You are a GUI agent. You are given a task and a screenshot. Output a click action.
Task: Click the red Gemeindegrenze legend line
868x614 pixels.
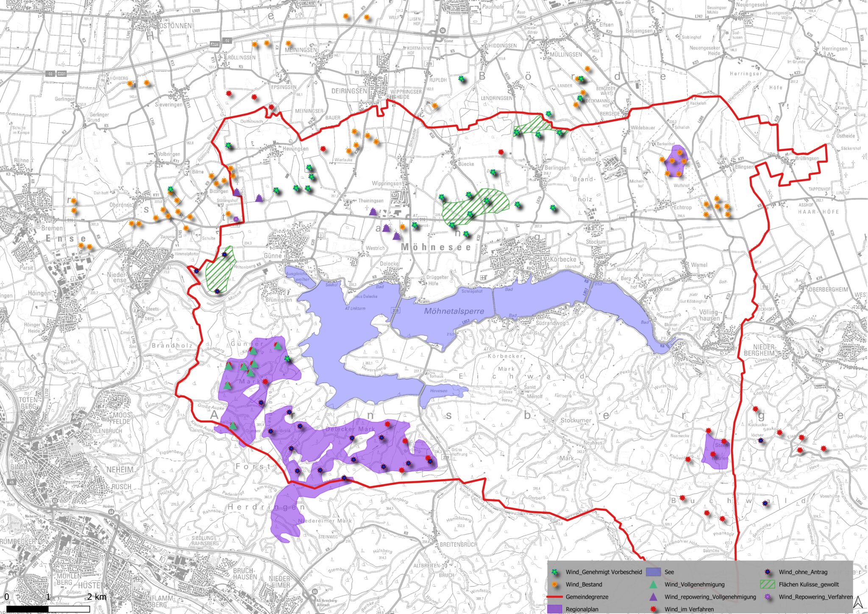pos(555,597)
